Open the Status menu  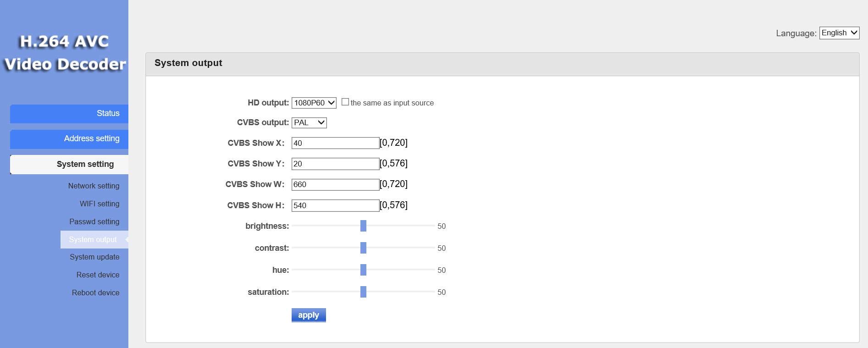[x=69, y=113]
